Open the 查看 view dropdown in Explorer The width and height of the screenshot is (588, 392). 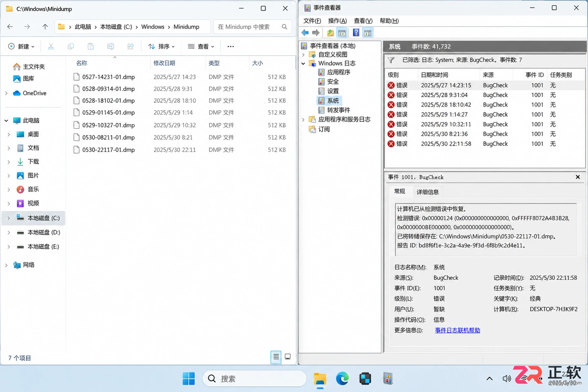pyautogui.click(x=201, y=47)
